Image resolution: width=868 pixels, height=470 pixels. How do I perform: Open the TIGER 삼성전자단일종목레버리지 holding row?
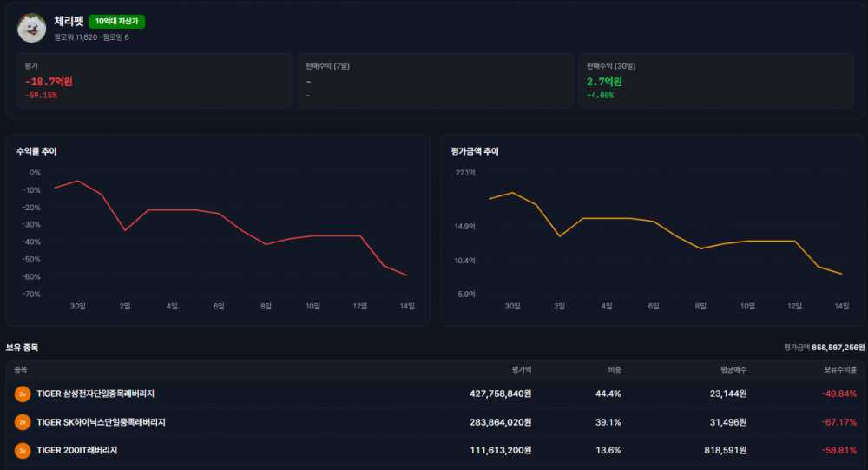435,394
